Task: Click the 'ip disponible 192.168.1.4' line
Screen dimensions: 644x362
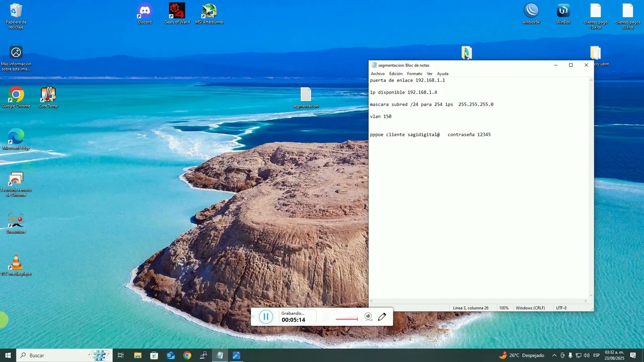Action: tap(404, 93)
